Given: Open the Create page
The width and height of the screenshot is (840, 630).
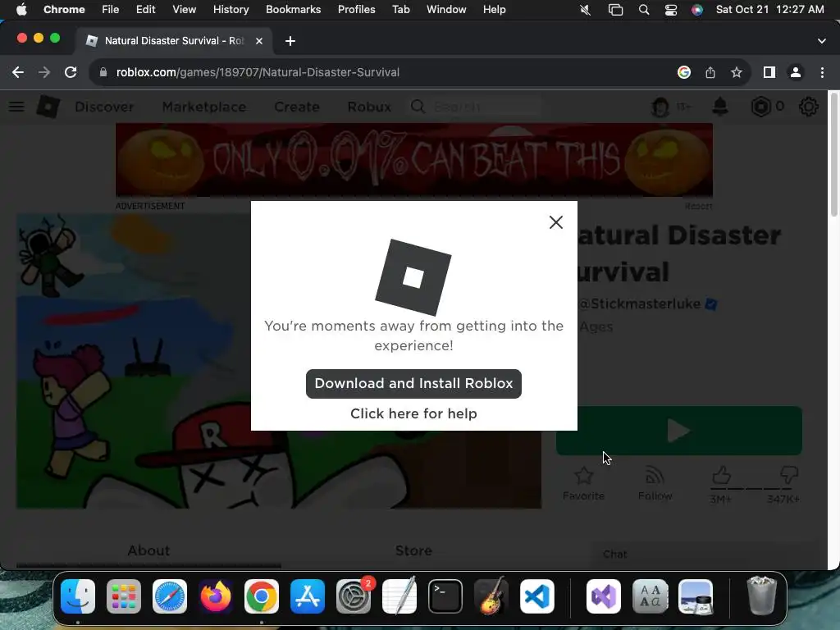Looking at the screenshot, I should 297,107.
